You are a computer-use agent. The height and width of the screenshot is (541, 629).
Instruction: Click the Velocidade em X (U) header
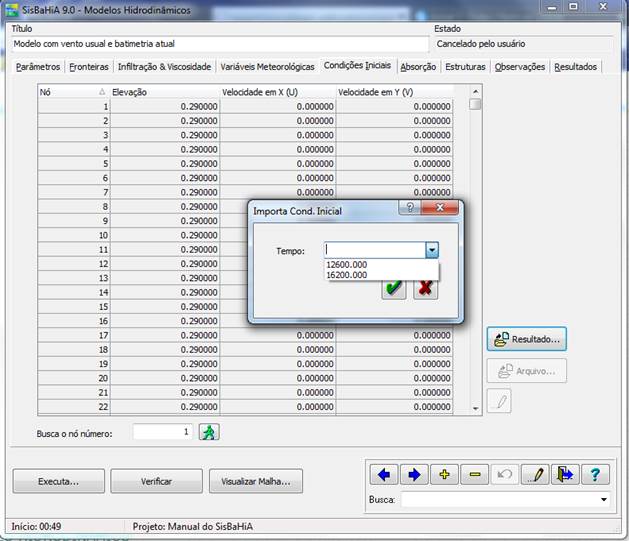click(x=278, y=92)
